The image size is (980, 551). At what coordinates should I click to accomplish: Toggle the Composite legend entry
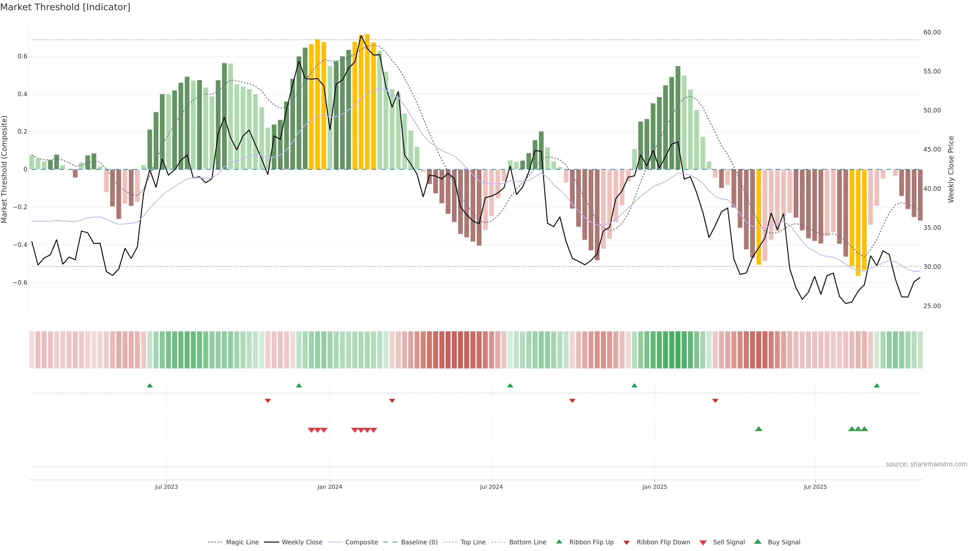pyautogui.click(x=361, y=542)
